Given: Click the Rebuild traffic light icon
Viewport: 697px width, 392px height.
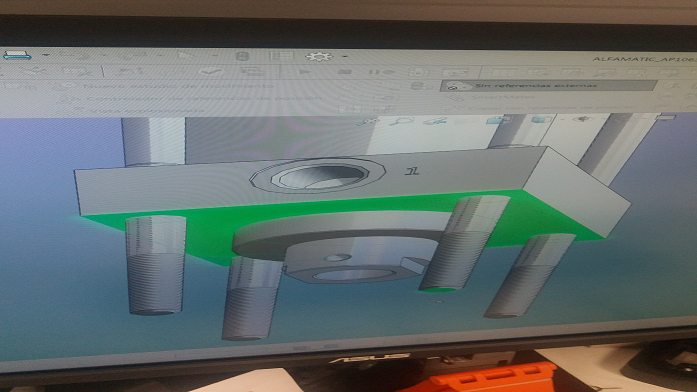Looking at the screenshot, I should click(242, 56).
